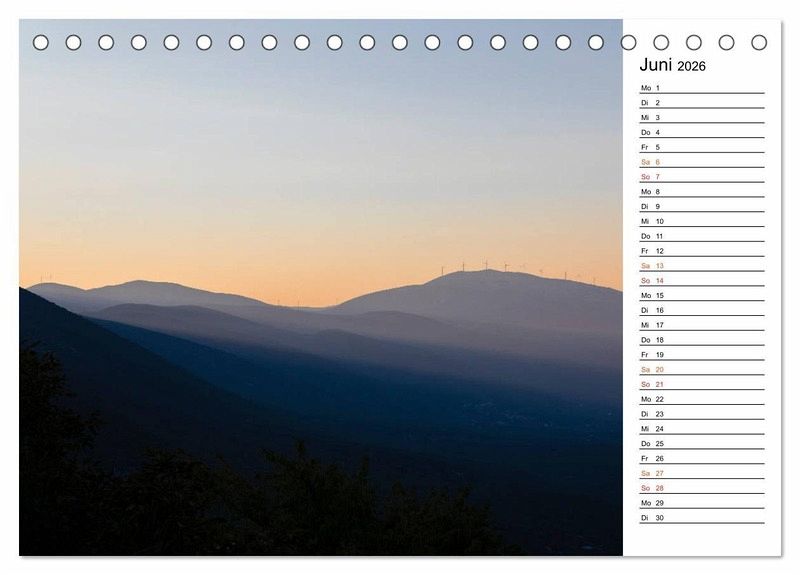Select the 'Do 11' calendar row
The height and width of the screenshot is (575, 800).
[x=702, y=236]
